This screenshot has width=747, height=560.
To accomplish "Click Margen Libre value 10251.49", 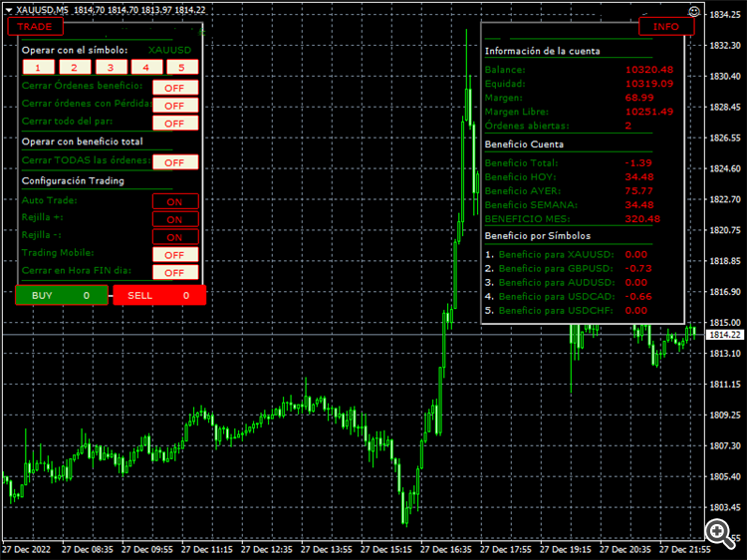I will coord(648,112).
